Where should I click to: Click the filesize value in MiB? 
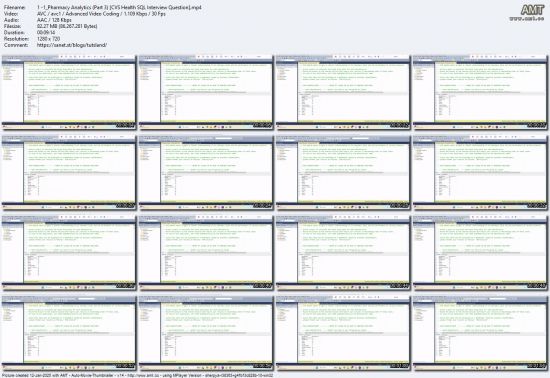click(x=67, y=26)
